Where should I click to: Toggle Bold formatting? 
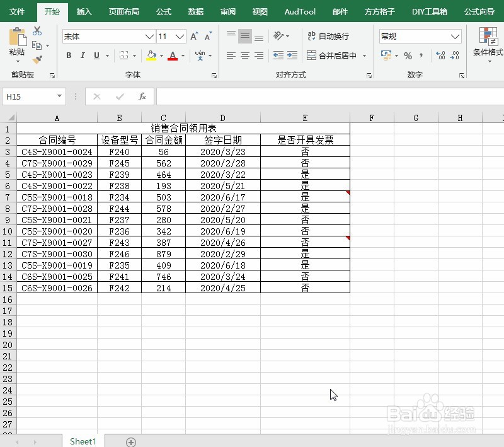pos(69,55)
